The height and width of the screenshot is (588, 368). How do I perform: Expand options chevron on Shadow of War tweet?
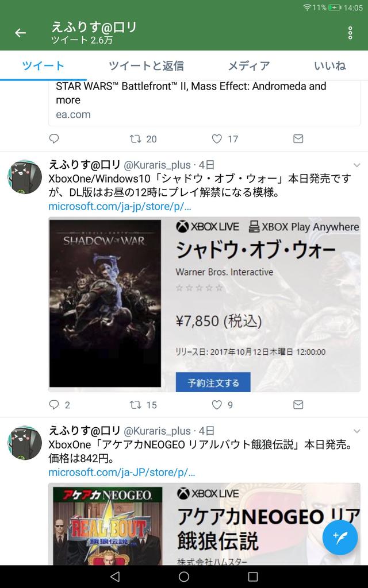356,165
